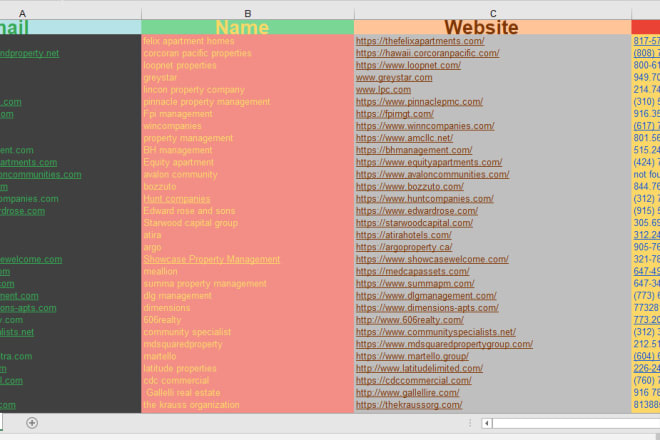
Task: Open thefelixapartments.com link
Action: point(420,41)
